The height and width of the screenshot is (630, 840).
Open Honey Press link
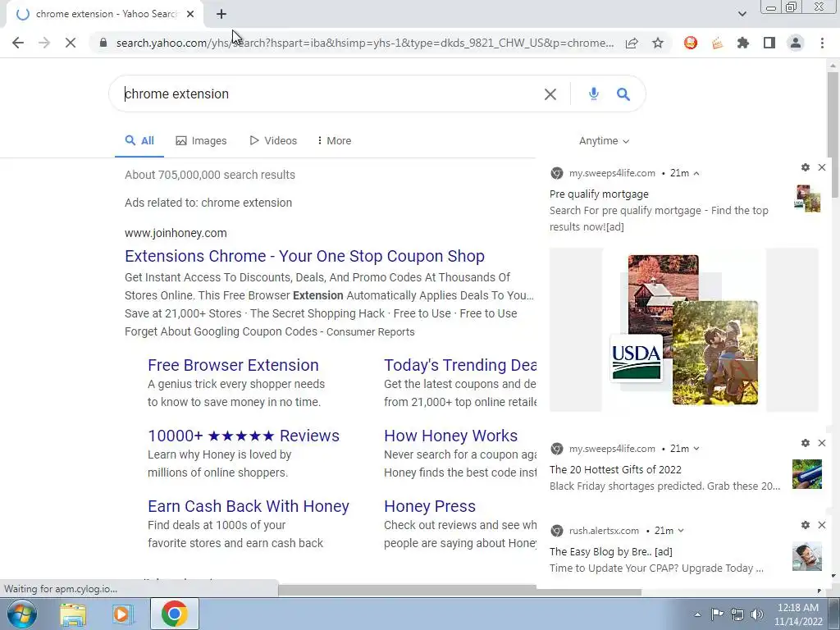pos(430,506)
